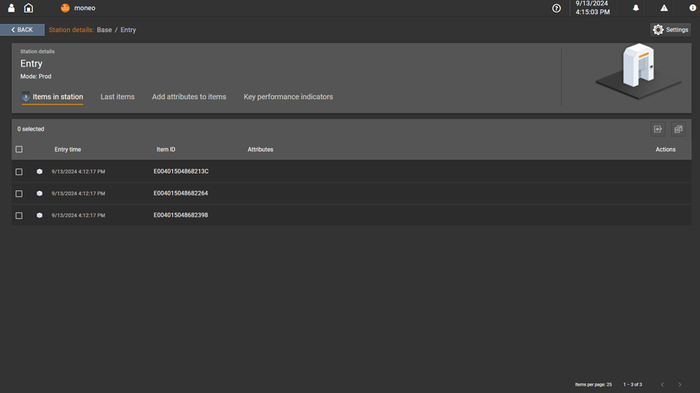This screenshot has width=700, height=393.
Task: Open the user profile icon
Action: click(11, 8)
